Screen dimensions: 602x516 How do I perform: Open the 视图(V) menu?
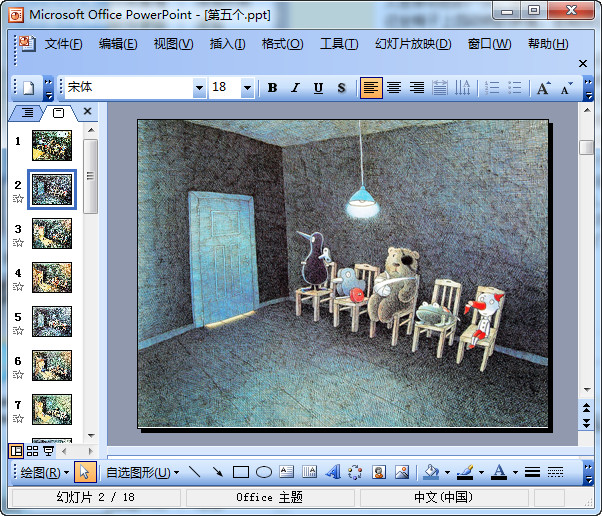(174, 44)
